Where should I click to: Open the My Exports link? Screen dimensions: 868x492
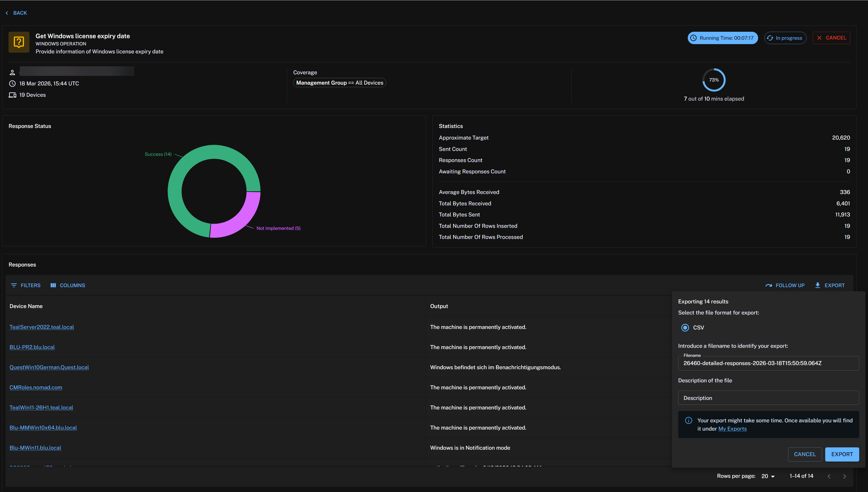click(x=732, y=429)
